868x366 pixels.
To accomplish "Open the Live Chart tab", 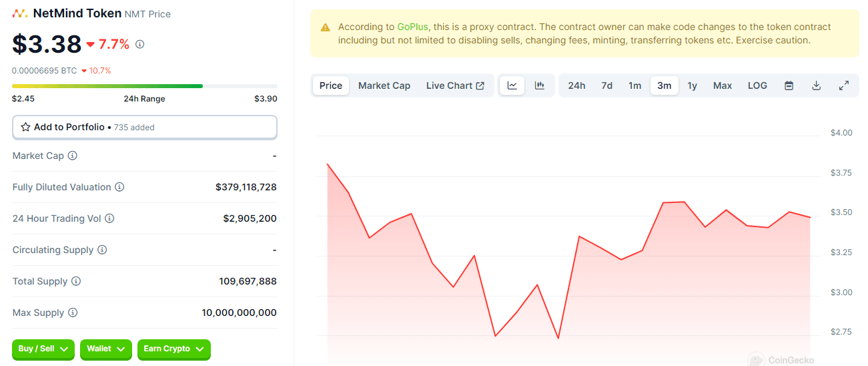I will [455, 85].
